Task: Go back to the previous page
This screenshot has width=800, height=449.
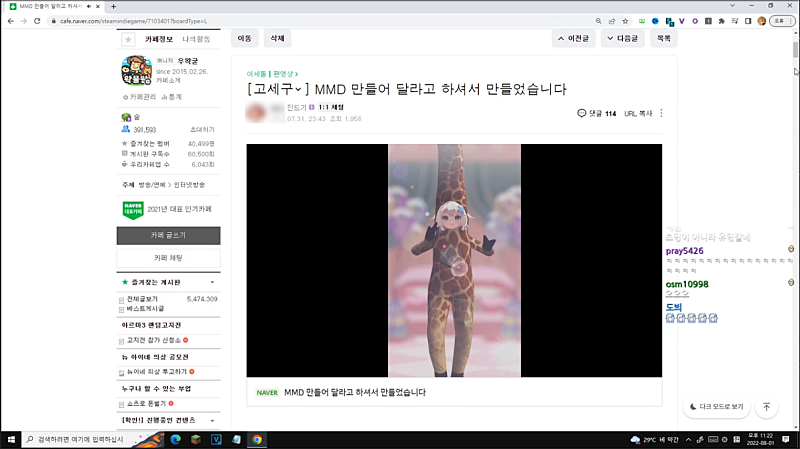Action: 11,21
